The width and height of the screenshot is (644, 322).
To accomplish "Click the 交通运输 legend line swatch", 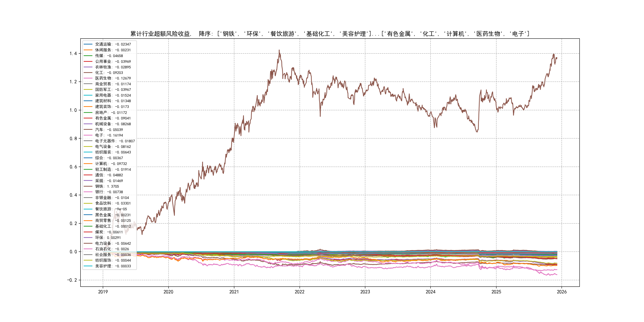I will coord(88,44).
